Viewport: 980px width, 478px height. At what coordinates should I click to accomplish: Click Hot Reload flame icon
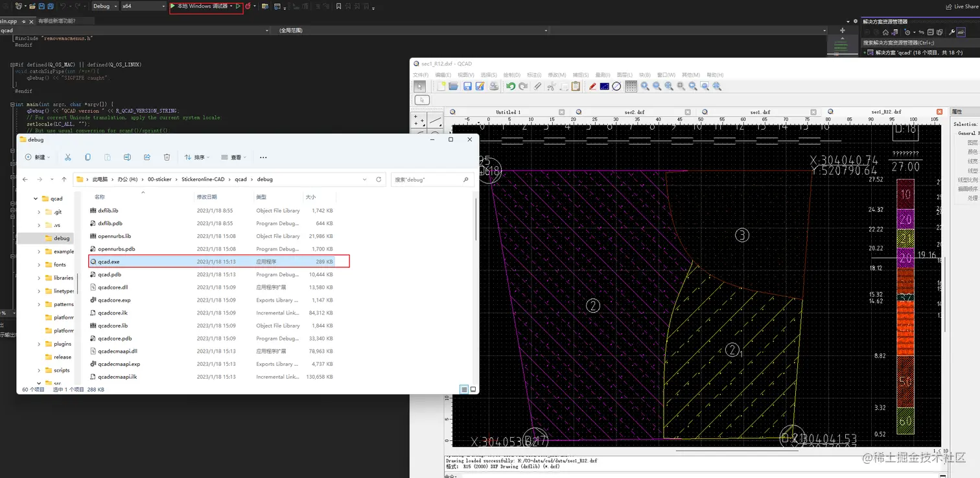point(248,6)
